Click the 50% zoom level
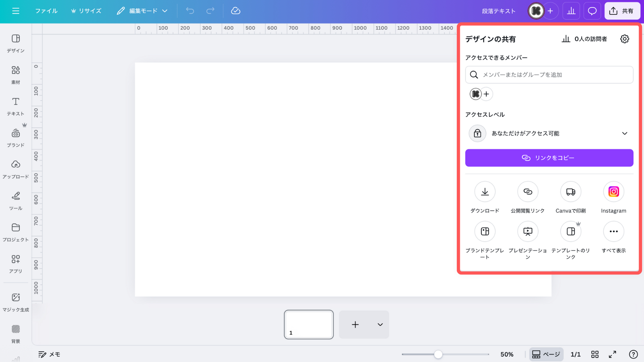This screenshot has width=644, height=362. pyautogui.click(x=507, y=354)
